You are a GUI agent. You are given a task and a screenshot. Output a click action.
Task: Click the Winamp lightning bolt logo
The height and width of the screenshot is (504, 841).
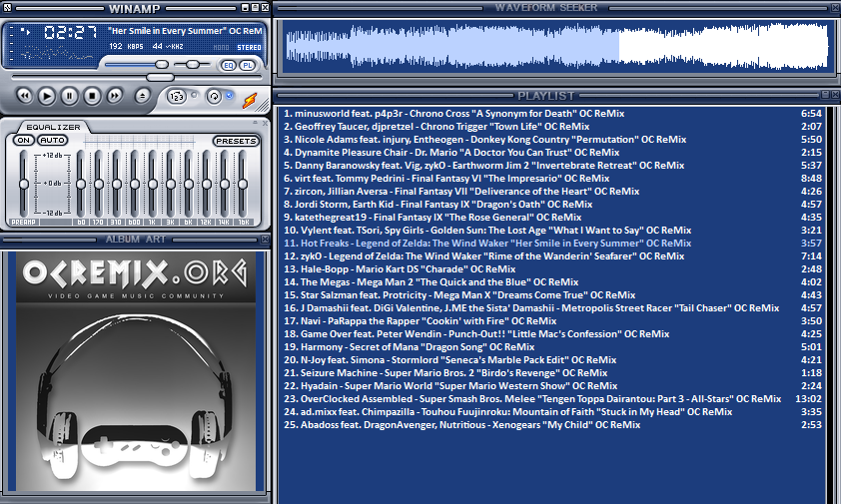point(250,100)
